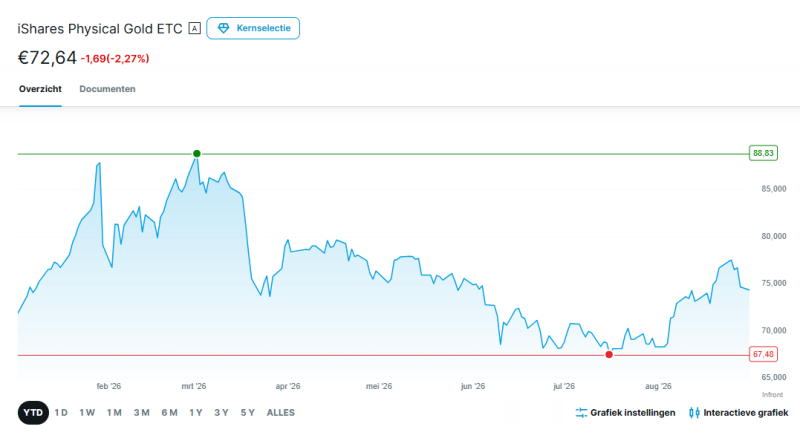800x438 pixels.
Task: Switch to the Overzicht tab
Action: (40, 89)
